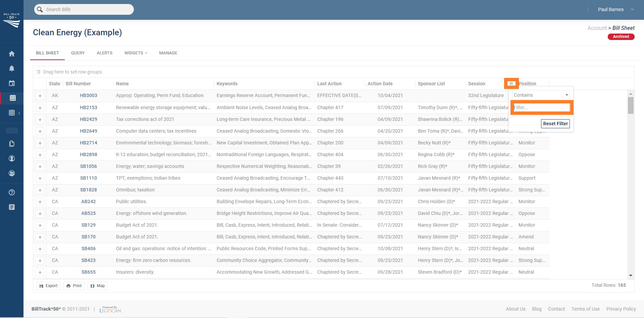Click the Position column filter menu icon

coord(511,84)
